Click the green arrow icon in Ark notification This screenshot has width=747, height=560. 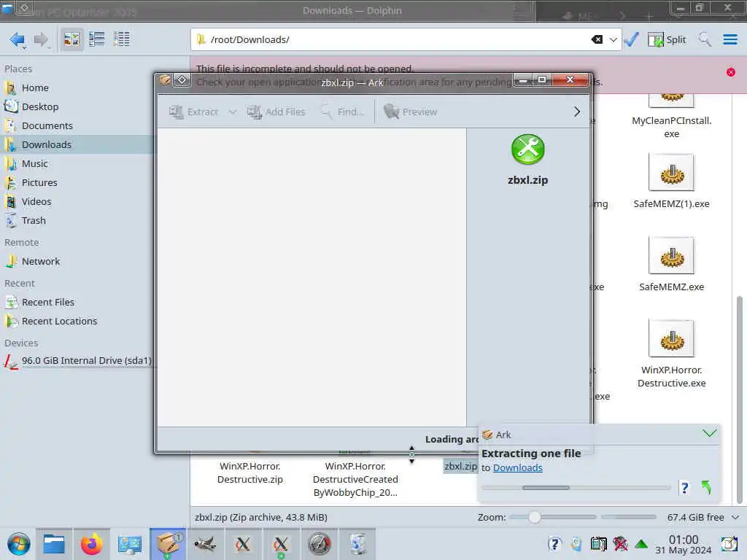click(x=706, y=488)
